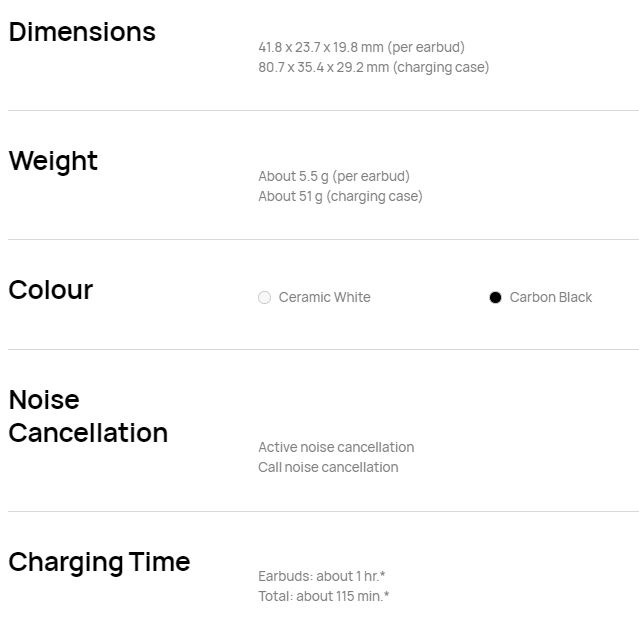Click the charging case dimensions text
Screen dimensions: 639x620
coord(374,67)
